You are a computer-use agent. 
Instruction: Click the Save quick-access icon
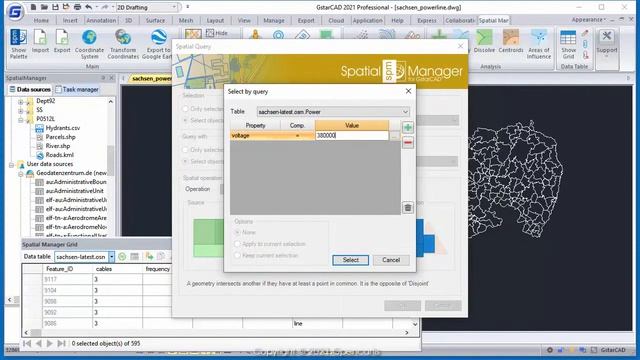pos(56,7)
